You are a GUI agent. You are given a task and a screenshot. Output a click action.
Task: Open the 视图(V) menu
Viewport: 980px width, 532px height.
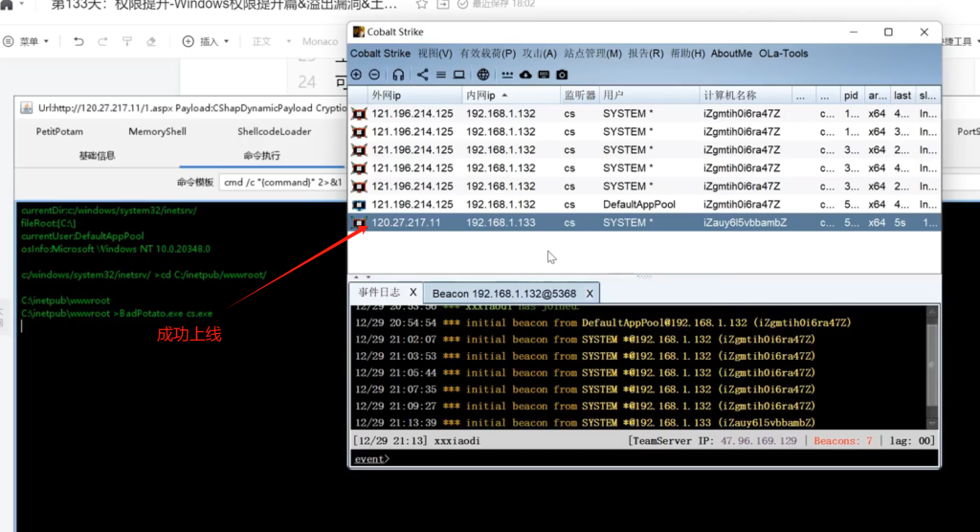click(x=435, y=54)
